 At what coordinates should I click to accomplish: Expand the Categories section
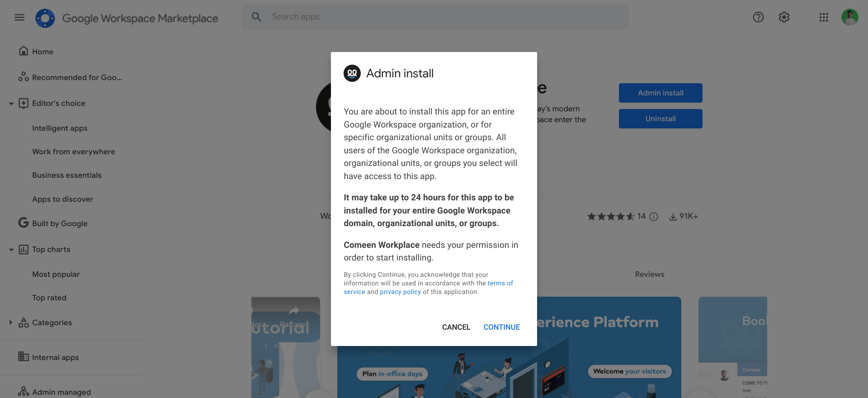point(11,322)
